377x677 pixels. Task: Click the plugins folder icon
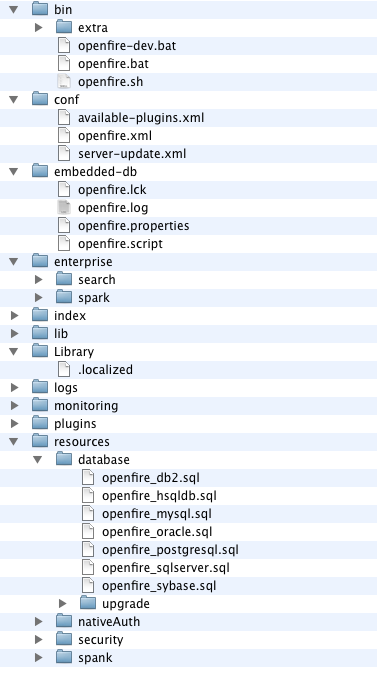point(40,424)
